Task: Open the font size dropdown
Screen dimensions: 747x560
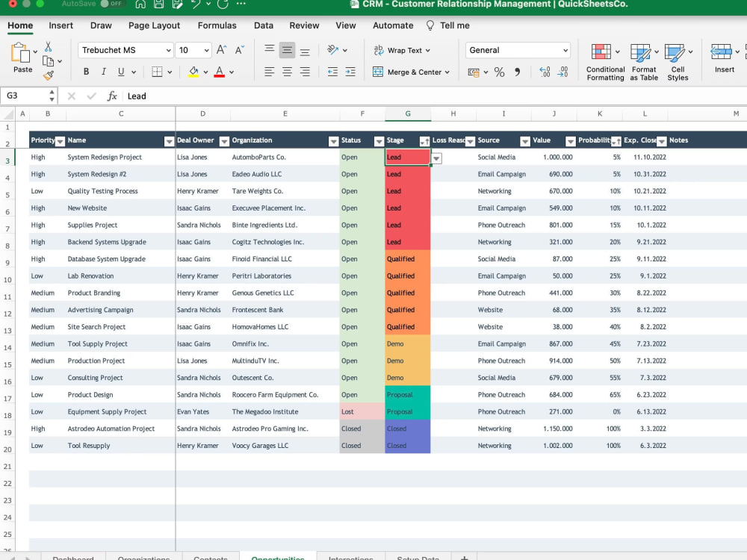Action: coord(206,51)
